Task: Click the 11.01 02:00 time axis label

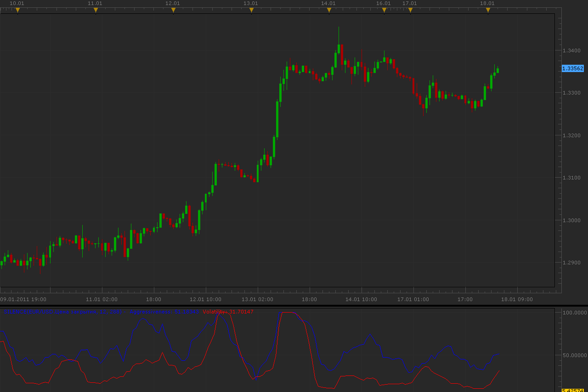Action: [x=102, y=299]
